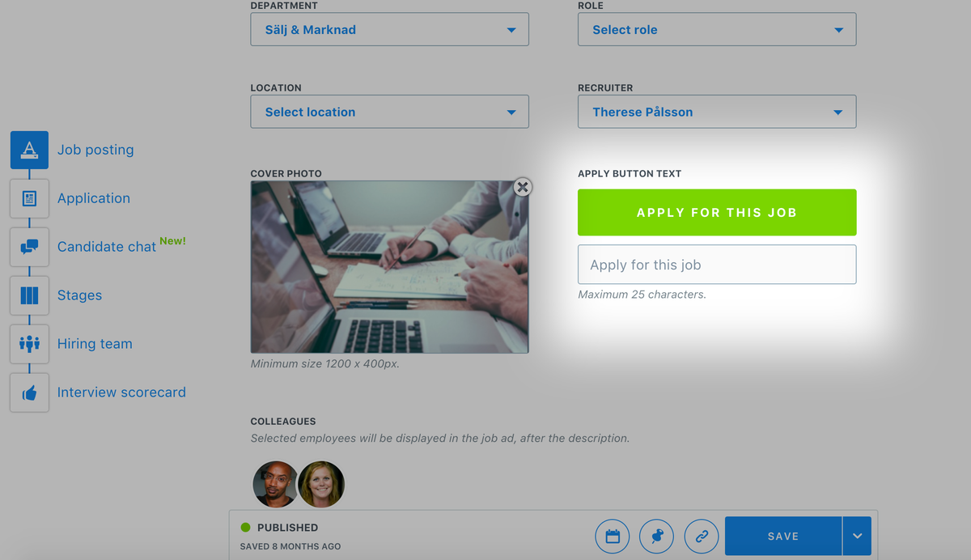The image size is (971, 560).
Task: Open the Job posting sidebar icon
Action: pyautogui.click(x=29, y=150)
